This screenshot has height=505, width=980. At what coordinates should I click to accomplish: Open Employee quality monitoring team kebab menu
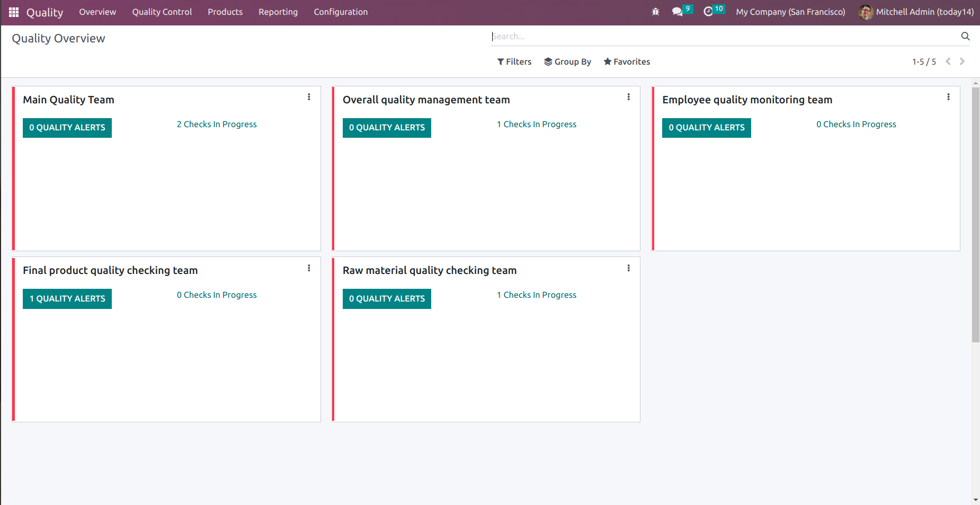click(948, 97)
